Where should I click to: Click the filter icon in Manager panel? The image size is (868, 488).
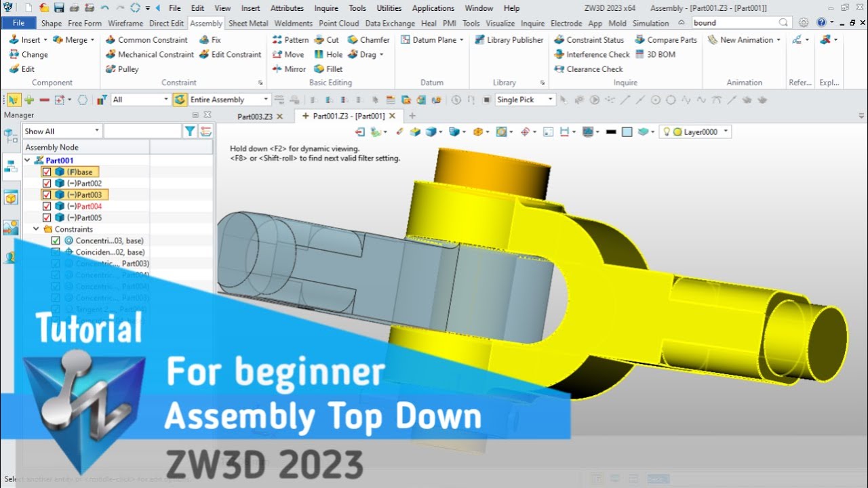191,131
